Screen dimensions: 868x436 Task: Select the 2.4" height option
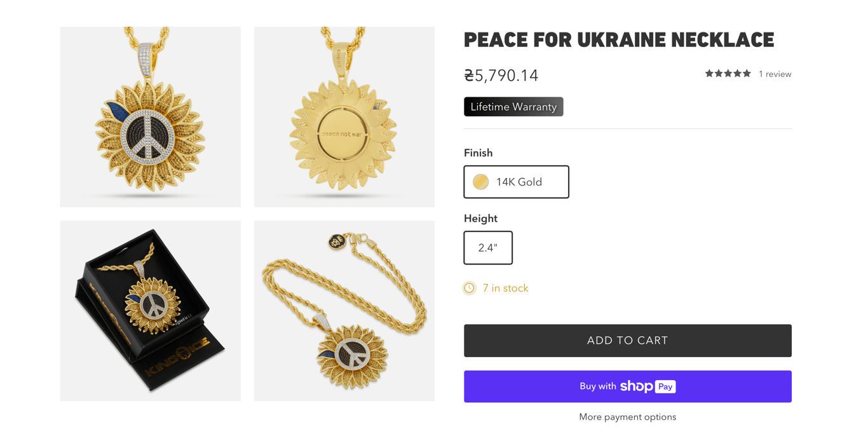(x=488, y=248)
